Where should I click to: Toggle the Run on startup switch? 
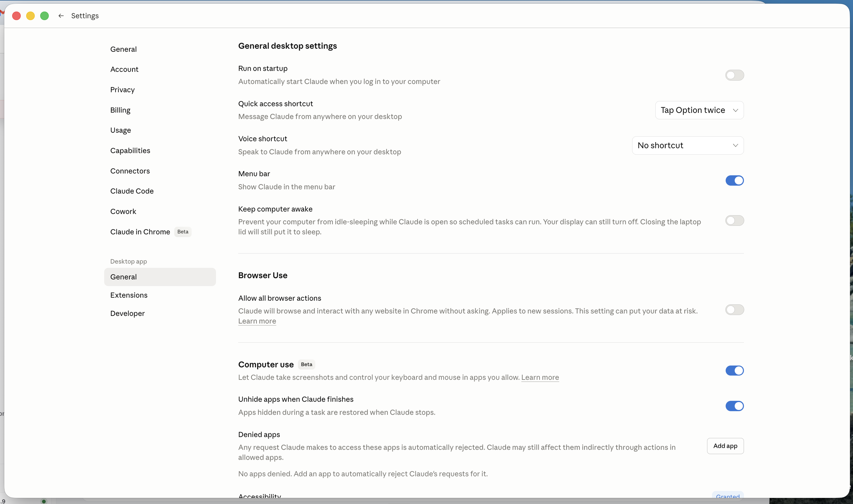[x=734, y=75]
